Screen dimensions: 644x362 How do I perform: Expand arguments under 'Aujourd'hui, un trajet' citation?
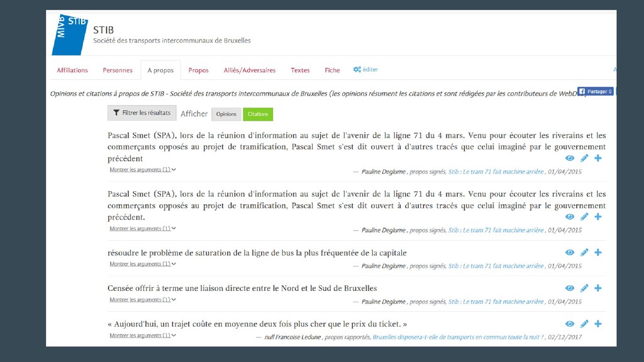click(x=143, y=336)
